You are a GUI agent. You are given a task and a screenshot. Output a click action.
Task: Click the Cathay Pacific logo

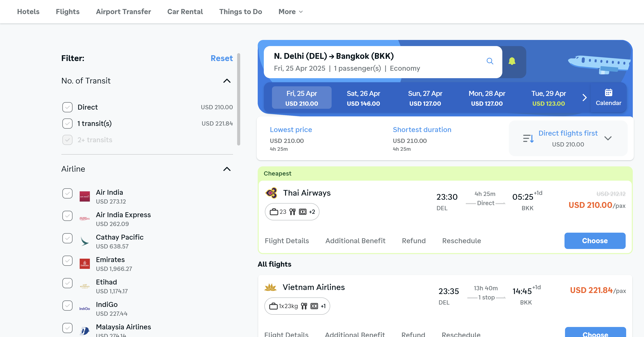click(85, 241)
